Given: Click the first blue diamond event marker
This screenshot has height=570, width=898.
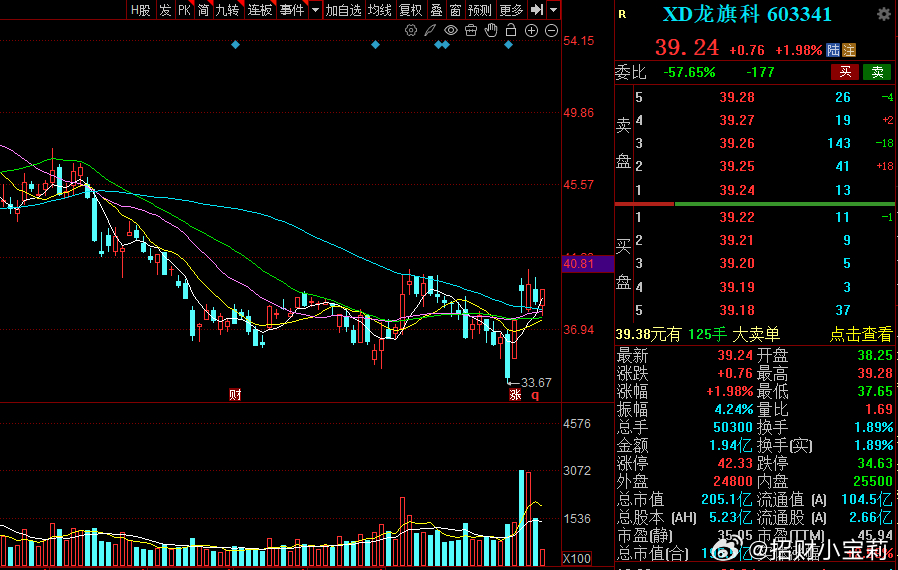Looking at the screenshot, I should [235, 45].
